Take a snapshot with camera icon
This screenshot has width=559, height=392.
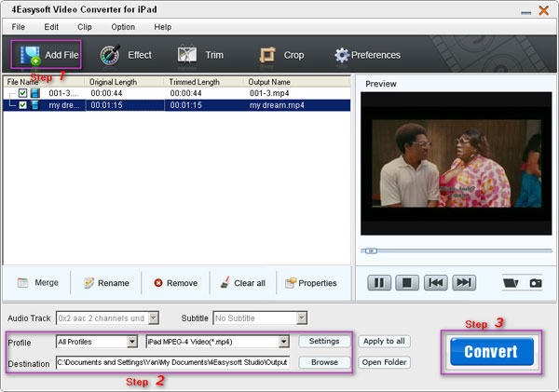pyautogui.click(x=536, y=283)
